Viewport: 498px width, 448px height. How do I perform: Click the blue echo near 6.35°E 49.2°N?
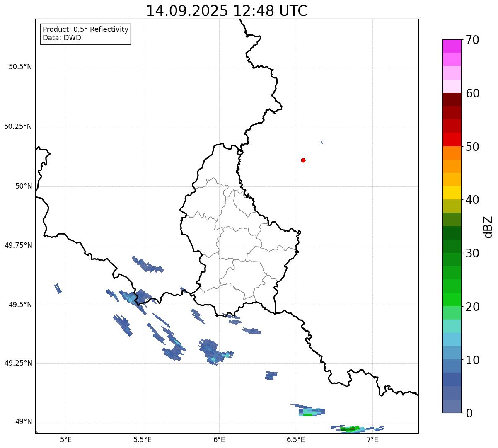click(271, 375)
